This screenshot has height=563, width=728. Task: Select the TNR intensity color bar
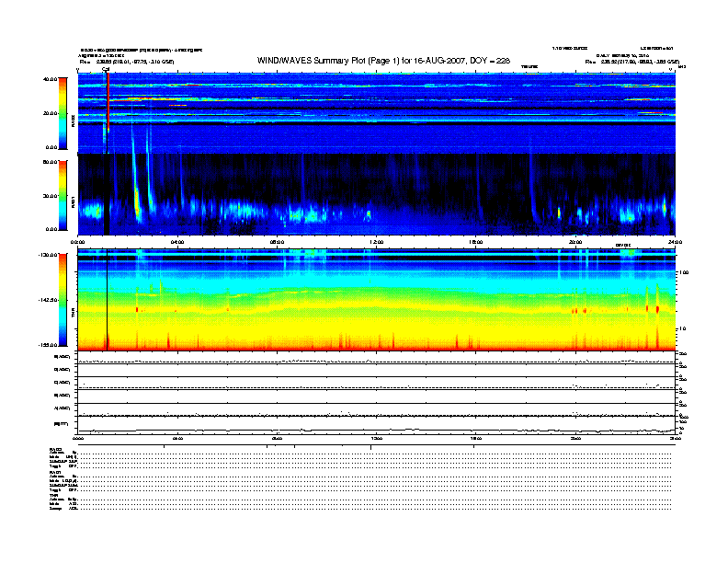click(x=63, y=300)
